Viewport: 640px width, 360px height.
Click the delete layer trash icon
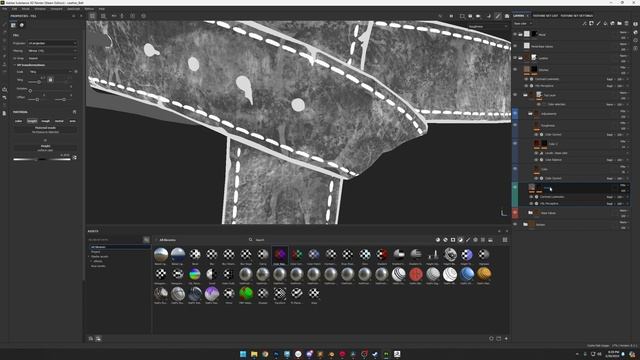[627, 24]
